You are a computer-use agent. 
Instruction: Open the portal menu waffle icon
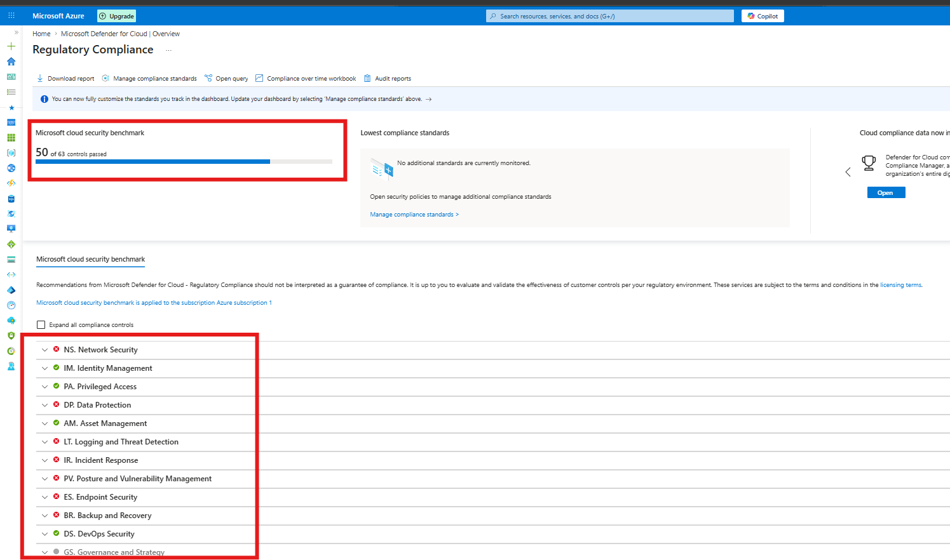[11, 16]
